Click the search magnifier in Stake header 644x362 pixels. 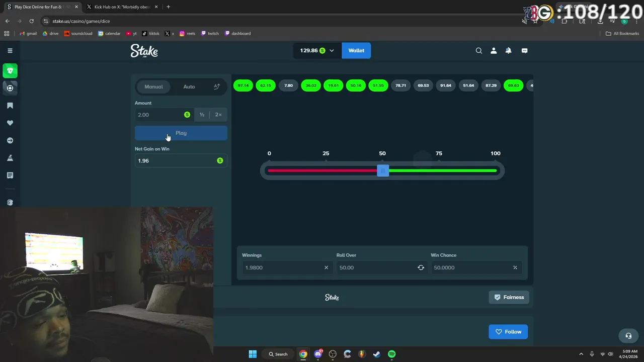(x=479, y=50)
